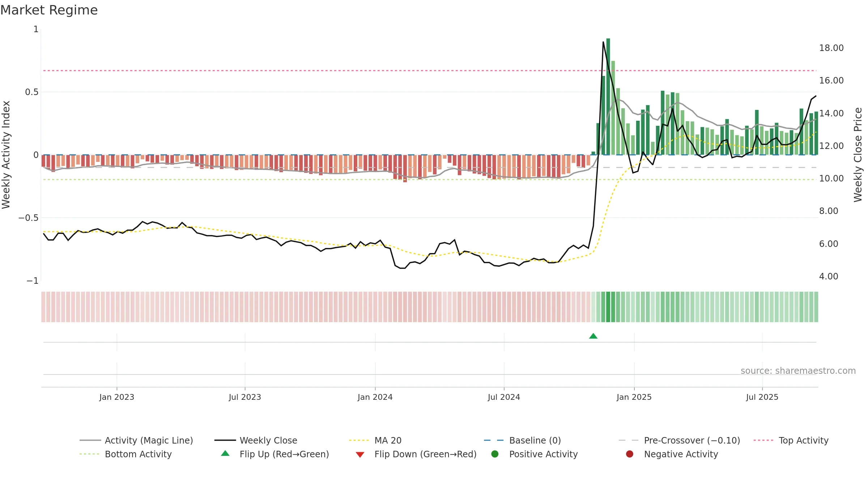Toggle the Pre-Crossover (−0.10) legend entry
Image resolution: width=868 pixels, height=488 pixels.
(x=679, y=440)
